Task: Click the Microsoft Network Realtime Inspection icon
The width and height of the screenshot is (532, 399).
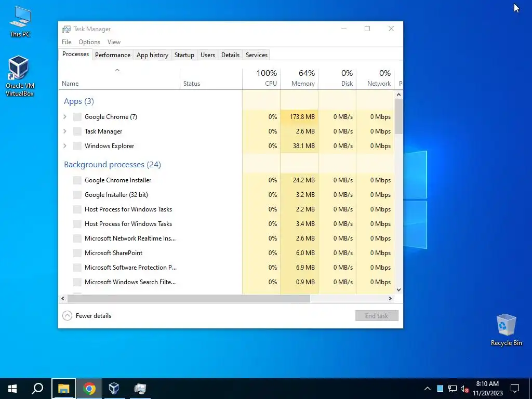Action: (77, 238)
